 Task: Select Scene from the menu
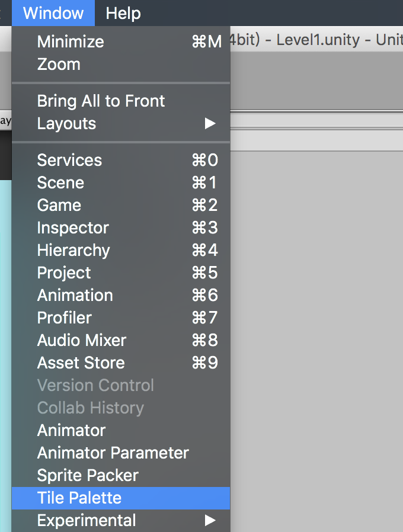[60, 182]
